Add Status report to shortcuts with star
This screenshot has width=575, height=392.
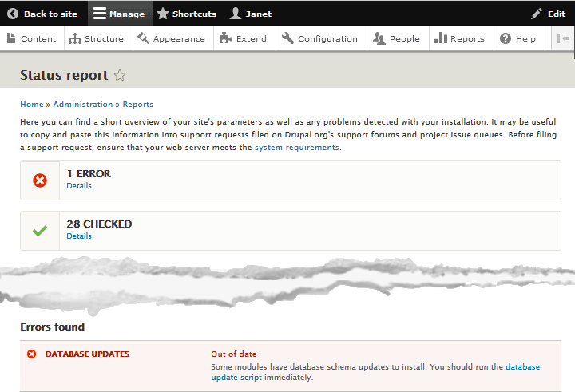120,75
